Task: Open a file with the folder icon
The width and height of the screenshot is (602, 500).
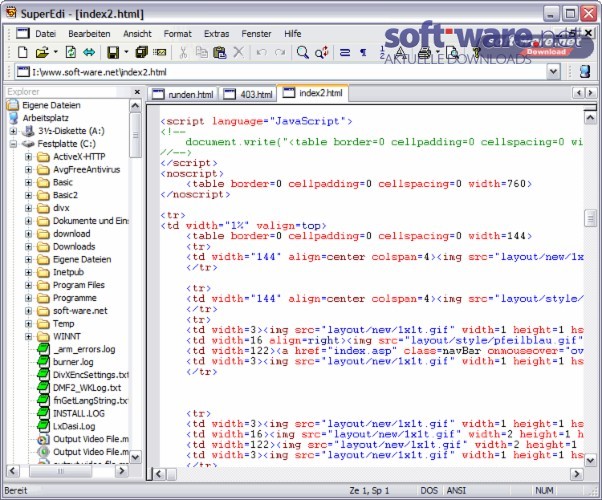Action: click(x=42, y=52)
